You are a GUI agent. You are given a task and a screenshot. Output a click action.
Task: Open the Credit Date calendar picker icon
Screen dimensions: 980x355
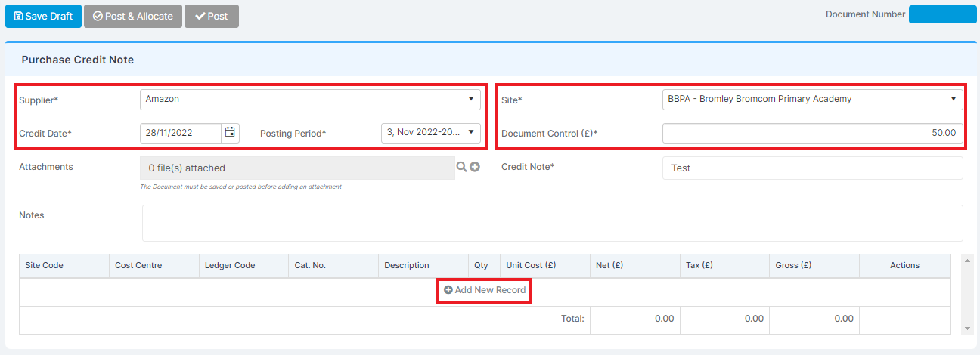[x=231, y=133]
